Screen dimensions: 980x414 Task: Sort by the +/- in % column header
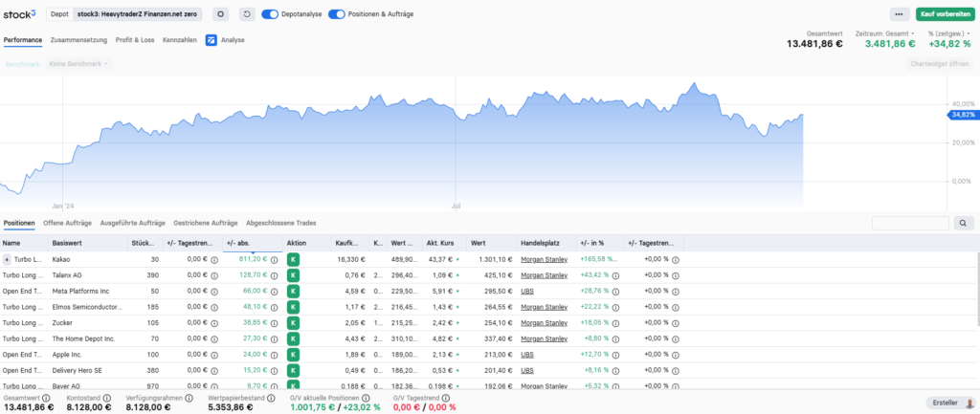(x=599, y=243)
